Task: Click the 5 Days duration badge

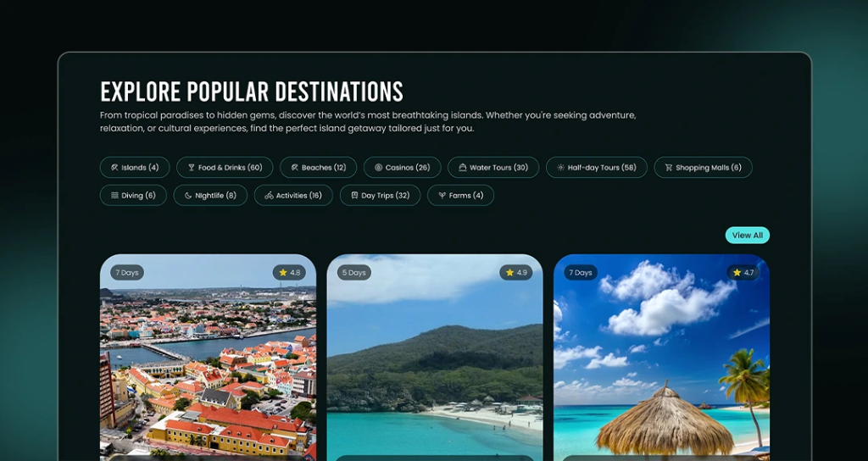Action: click(353, 272)
